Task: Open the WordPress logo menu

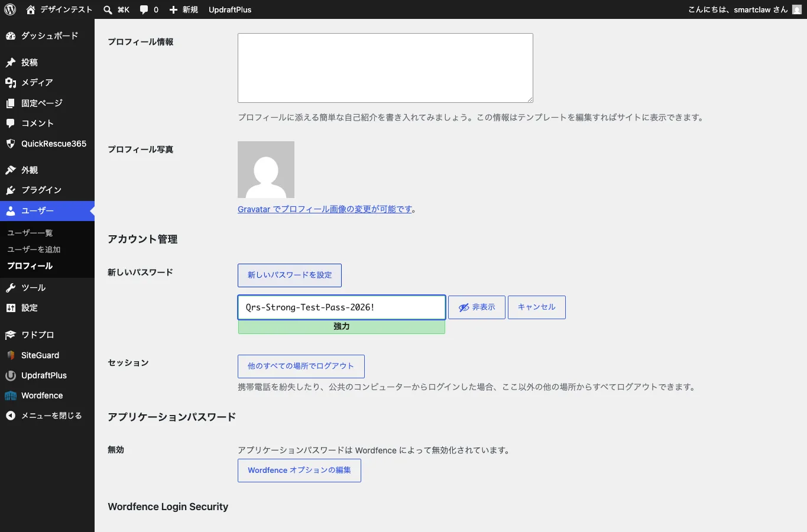Action: tap(10, 9)
